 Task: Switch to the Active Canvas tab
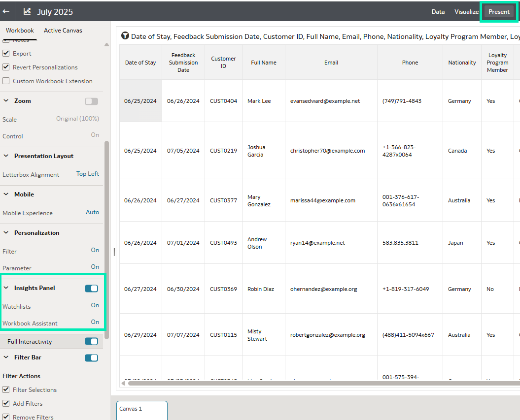point(63,31)
